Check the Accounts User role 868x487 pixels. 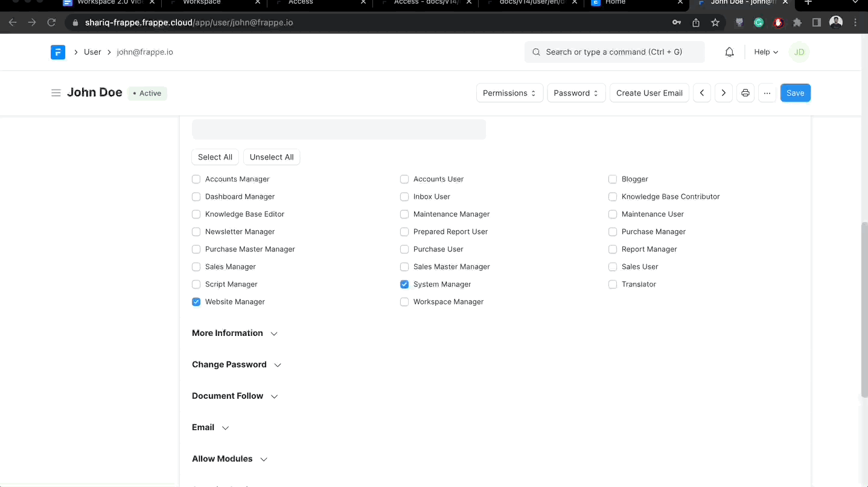pyautogui.click(x=404, y=179)
